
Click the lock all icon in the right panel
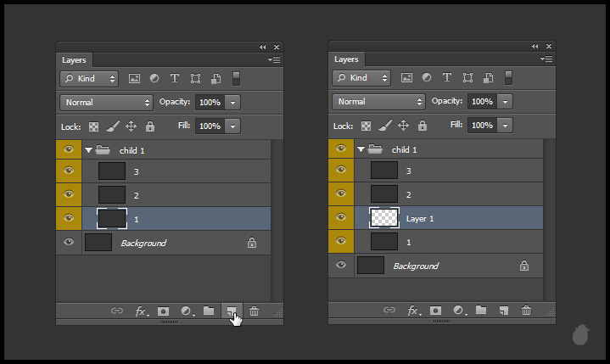point(423,126)
